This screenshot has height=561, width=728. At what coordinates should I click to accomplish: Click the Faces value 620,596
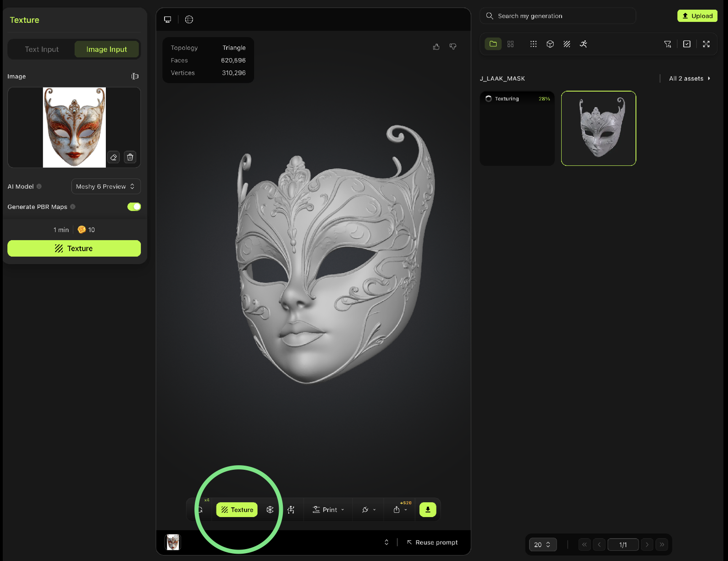tap(233, 60)
